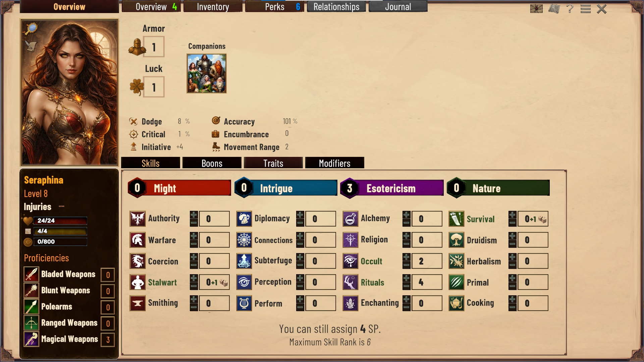Screen dimensions: 644x362
Task: Open the help question mark icon
Action: point(570,9)
